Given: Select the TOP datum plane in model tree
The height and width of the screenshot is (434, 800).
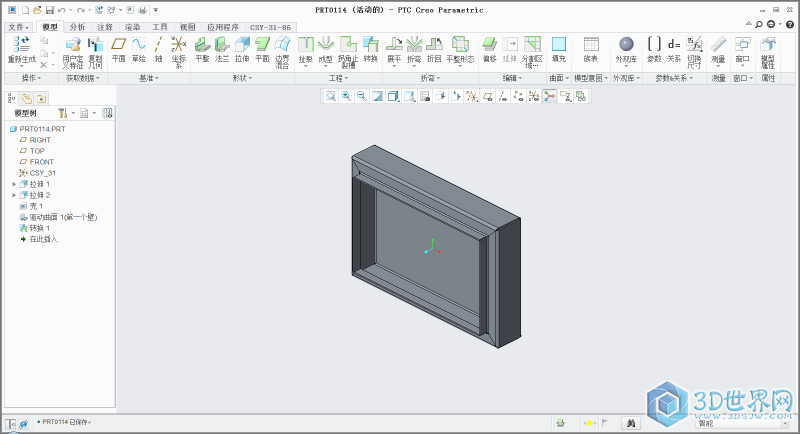Looking at the screenshot, I should coord(32,151).
